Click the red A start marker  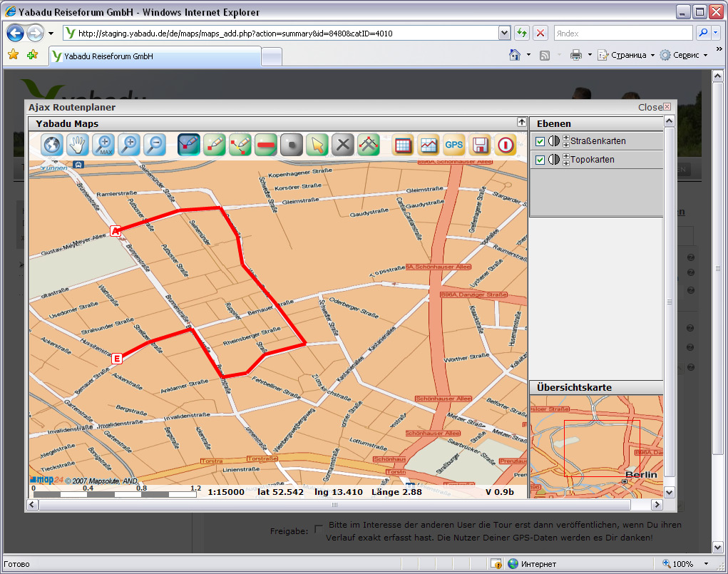click(116, 231)
